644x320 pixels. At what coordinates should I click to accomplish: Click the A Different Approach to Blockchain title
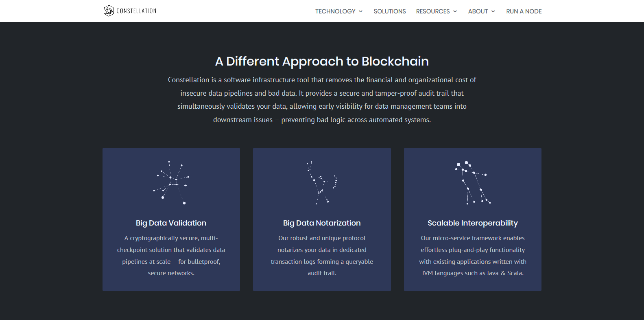pyautogui.click(x=322, y=61)
